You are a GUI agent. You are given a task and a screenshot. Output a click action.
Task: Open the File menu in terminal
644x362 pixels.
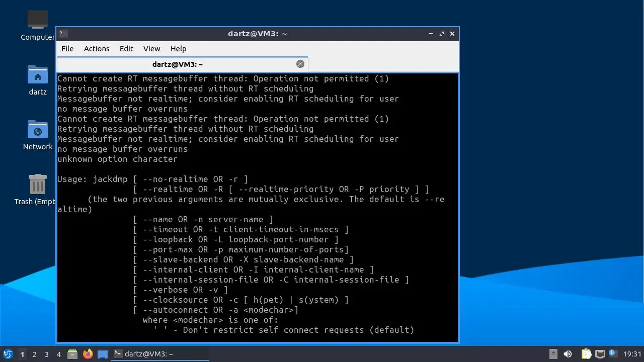tap(67, 49)
